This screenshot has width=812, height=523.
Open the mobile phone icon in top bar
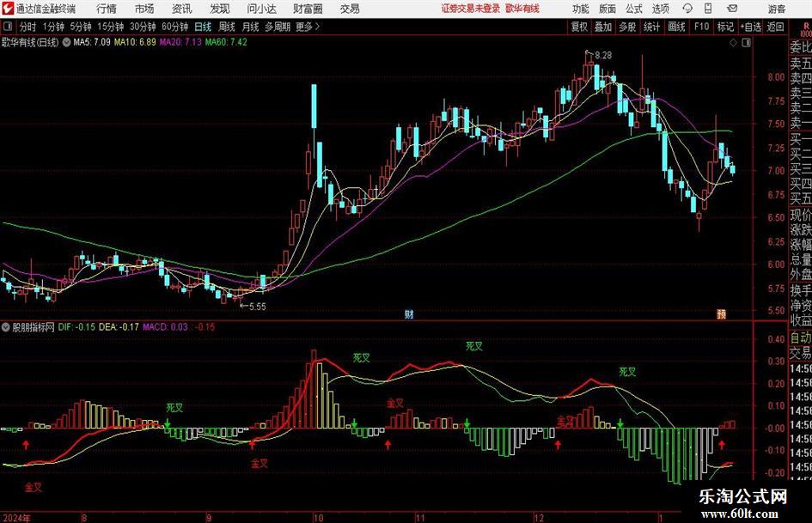708,9
